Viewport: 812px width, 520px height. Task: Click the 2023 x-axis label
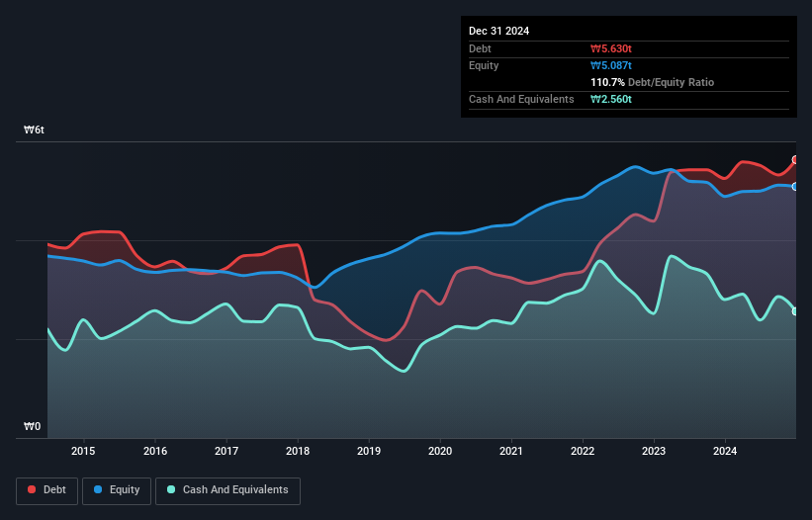[x=654, y=451]
